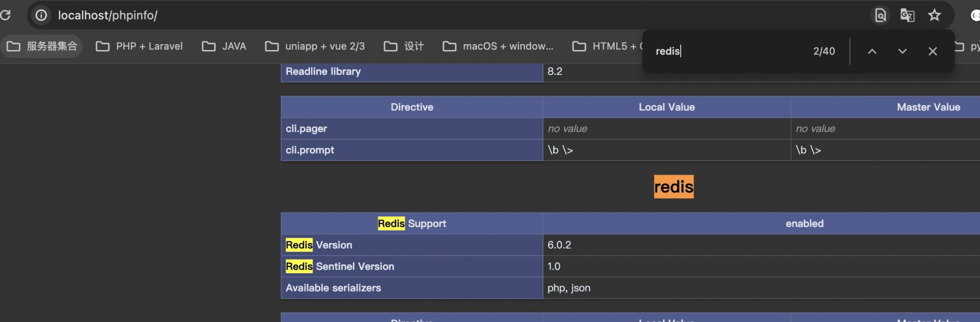
Task: Open the 服务器集合 bookmarks folder
Action: (42, 46)
